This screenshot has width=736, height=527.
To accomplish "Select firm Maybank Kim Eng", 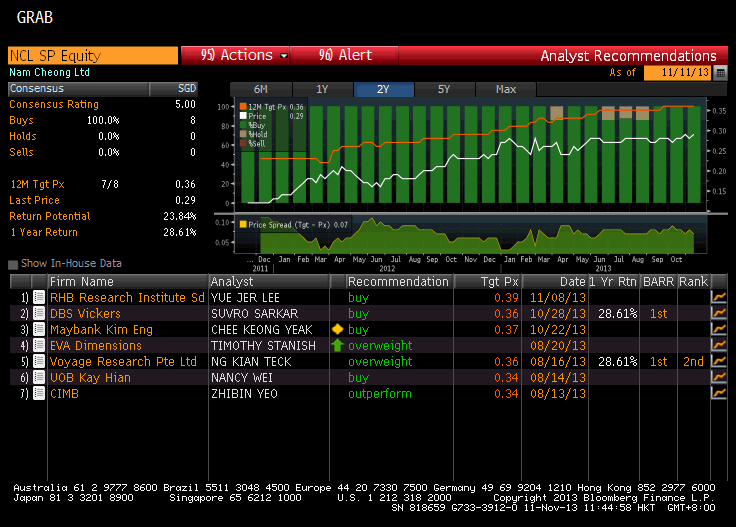I will [x=101, y=329].
